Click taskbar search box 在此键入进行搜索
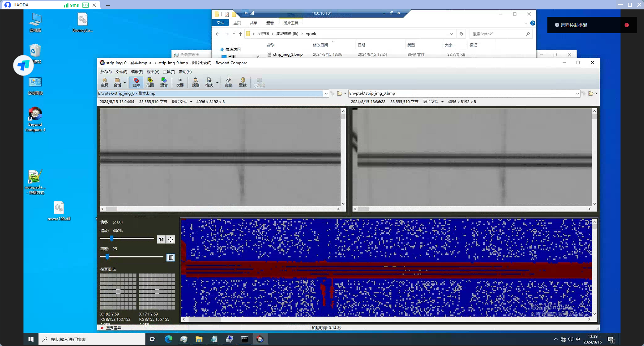Screen dimensions: 644x346 92,339
